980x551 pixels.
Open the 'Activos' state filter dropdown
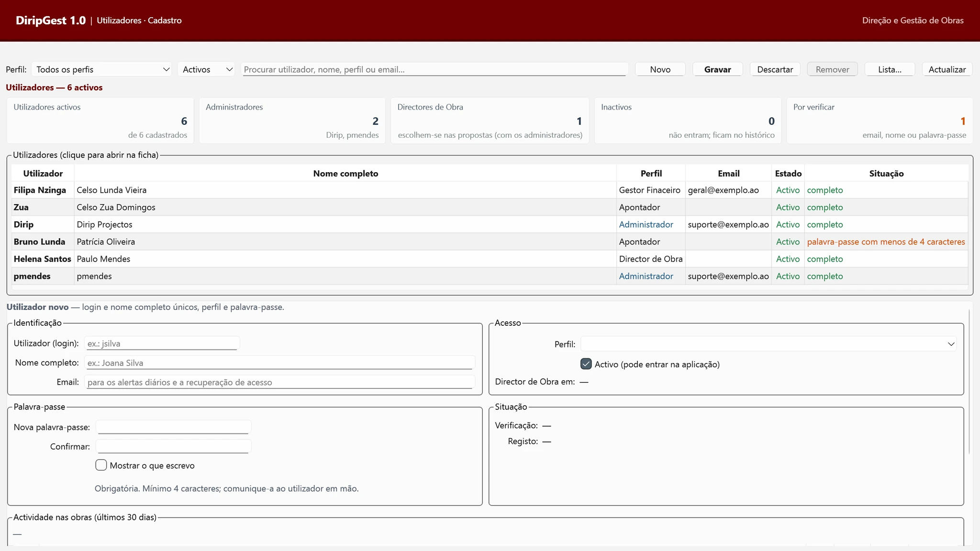click(206, 69)
